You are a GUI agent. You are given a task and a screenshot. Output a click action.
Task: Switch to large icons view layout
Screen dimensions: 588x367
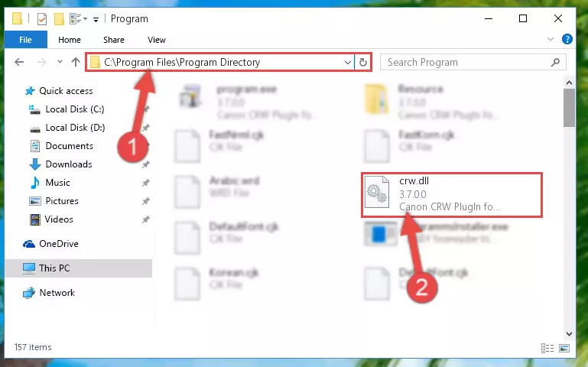point(564,348)
